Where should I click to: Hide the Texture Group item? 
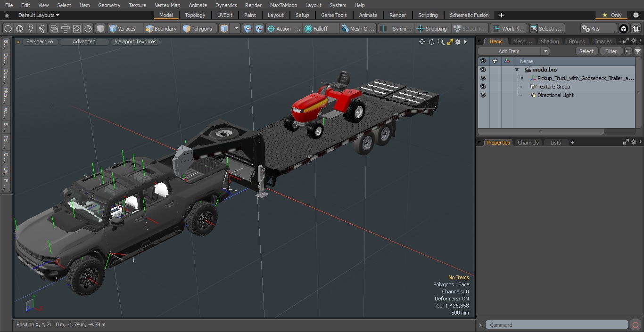483,87
